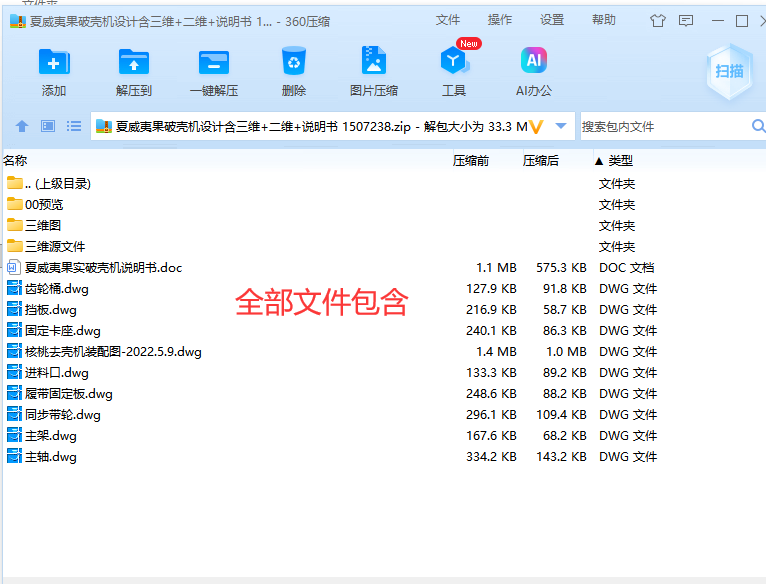Go up one level with the arrow icon
Viewport: 766px width, 584px height.
pos(22,127)
